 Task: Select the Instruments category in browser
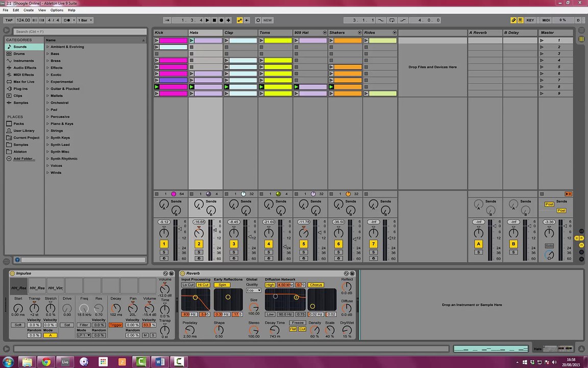pyautogui.click(x=24, y=61)
